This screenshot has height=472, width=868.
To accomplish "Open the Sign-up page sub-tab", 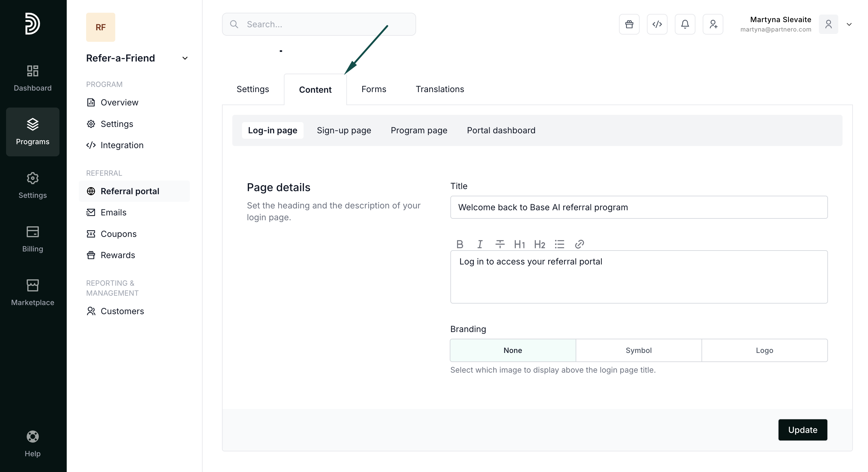I will pos(344,130).
